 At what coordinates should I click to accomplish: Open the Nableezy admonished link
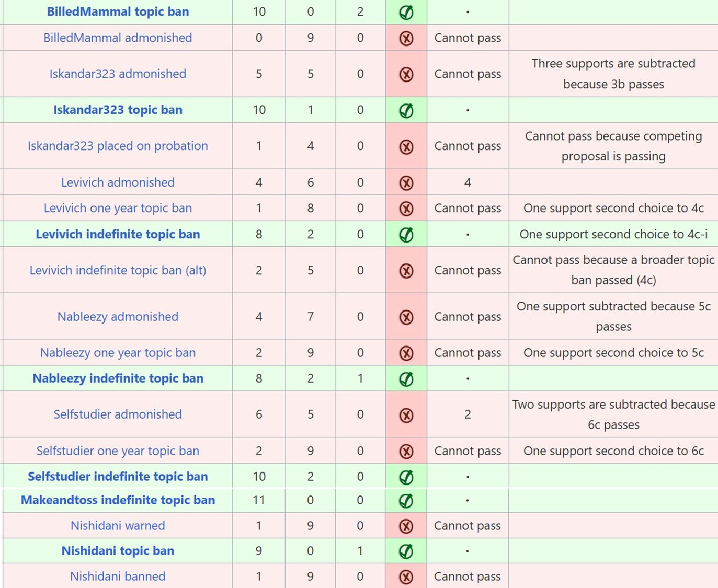[x=118, y=317]
